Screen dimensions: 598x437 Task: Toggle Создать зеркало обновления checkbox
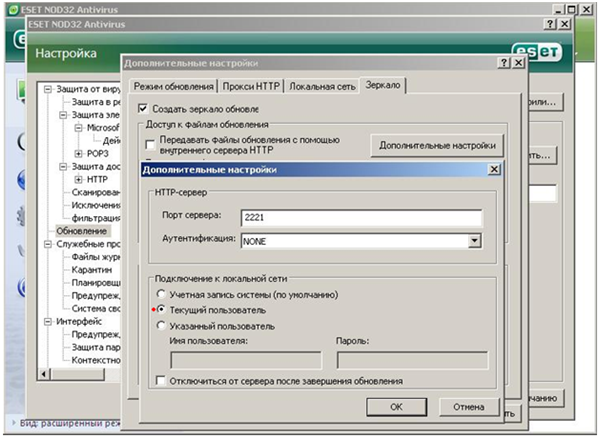[143, 109]
